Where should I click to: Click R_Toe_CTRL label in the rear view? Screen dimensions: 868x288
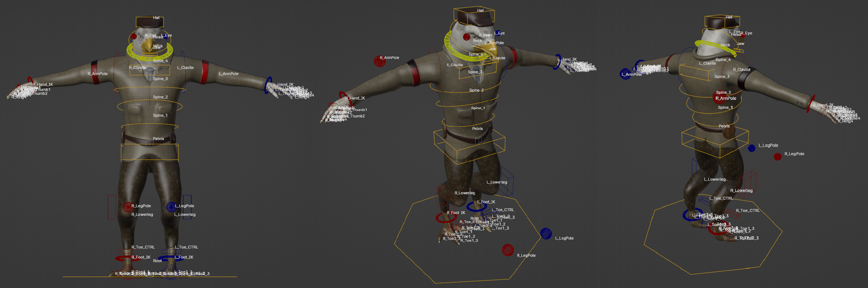pyautogui.click(x=748, y=210)
